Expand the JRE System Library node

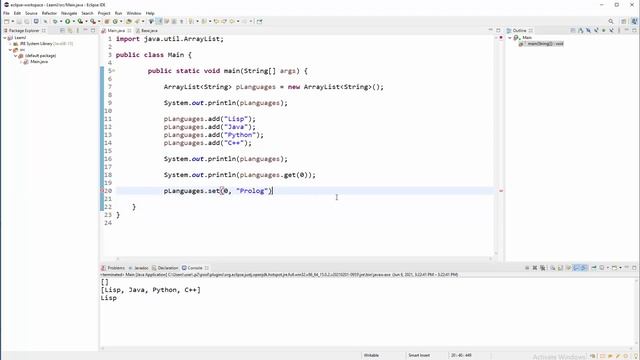click(10, 44)
